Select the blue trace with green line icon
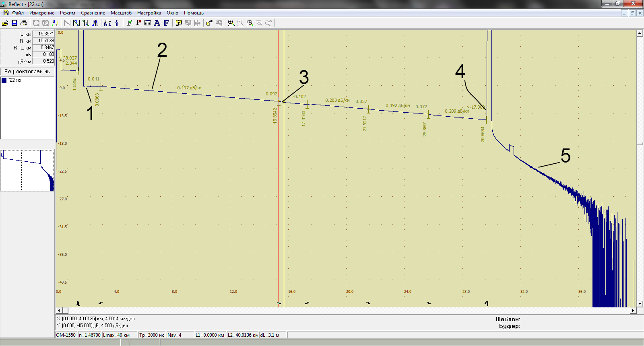This screenshot has width=644, height=346. (76, 23)
